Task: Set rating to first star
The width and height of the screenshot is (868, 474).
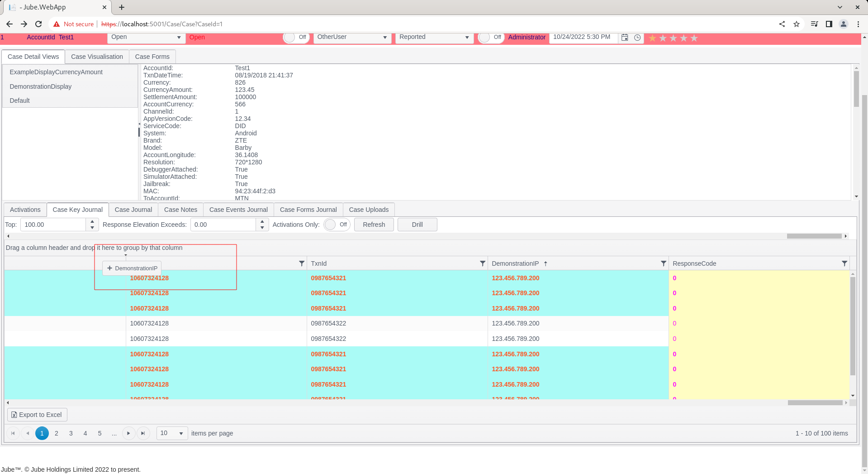Action: tap(652, 38)
